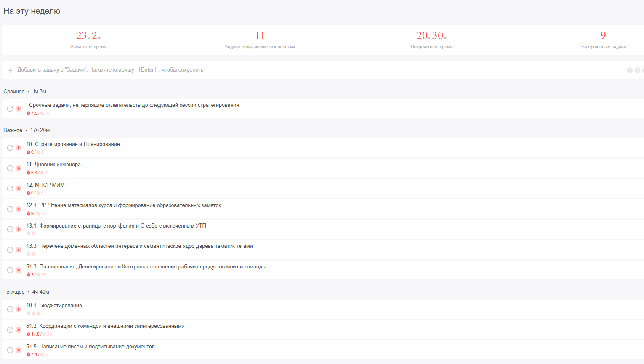This screenshot has width=644, height=364.
Task: Start Pomodoro on '! Срочные задачи' task
Action: (x=19, y=109)
